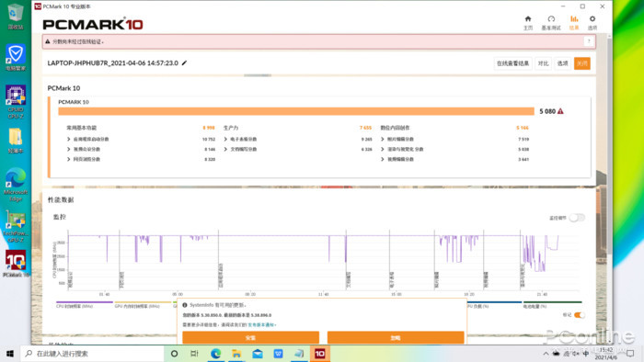Open the Home page icon in PCMark header
The height and width of the screenshot is (362, 644).
[x=528, y=19]
